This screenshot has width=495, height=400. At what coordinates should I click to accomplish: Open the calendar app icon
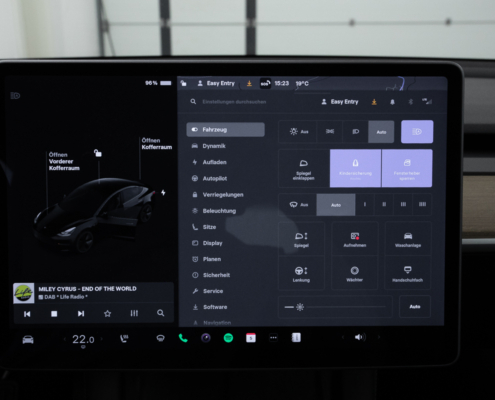251,338
